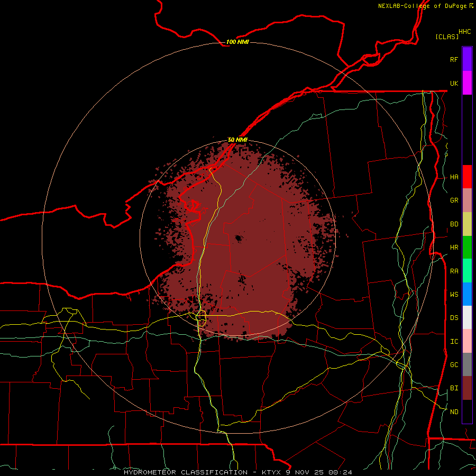The image size is (476, 476).
Task: Click the radar site center dot
Action: pos(239,239)
